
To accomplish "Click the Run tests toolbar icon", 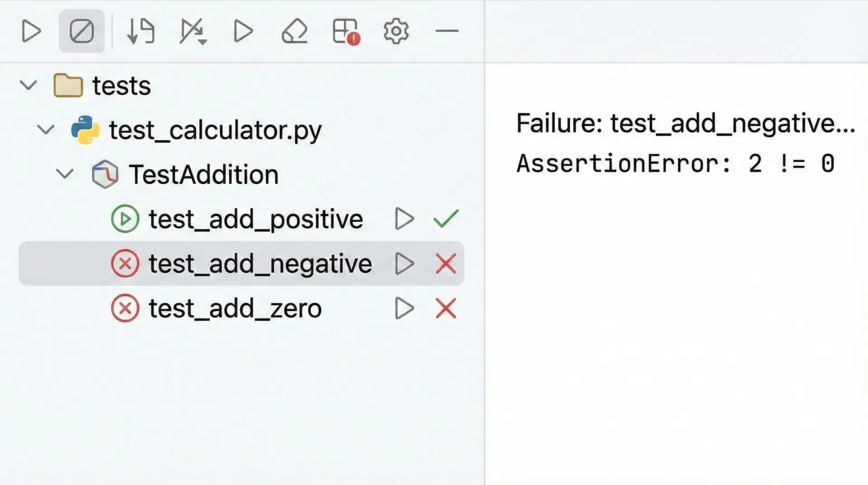I will point(31,31).
